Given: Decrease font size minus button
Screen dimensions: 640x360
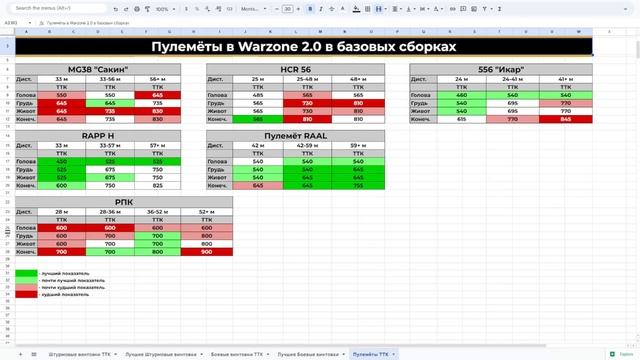Looking at the screenshot, I should 277,9.
